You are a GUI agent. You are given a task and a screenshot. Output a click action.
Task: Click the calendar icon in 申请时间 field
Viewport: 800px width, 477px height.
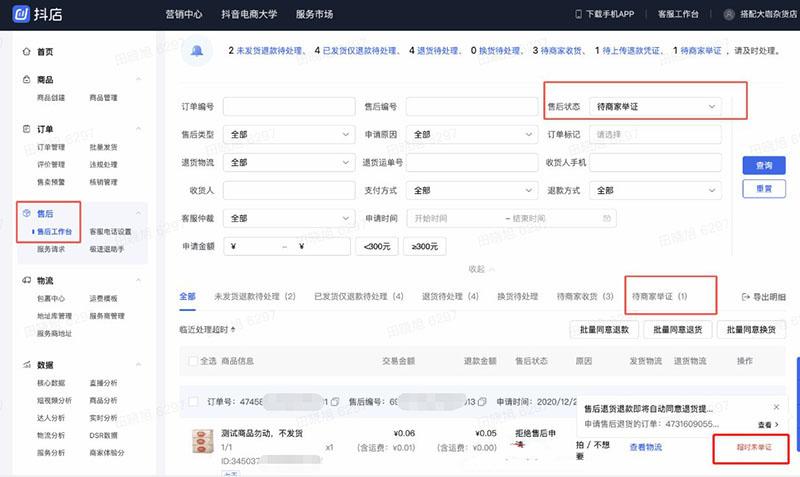pyautogui.click(x=608, y=217)
